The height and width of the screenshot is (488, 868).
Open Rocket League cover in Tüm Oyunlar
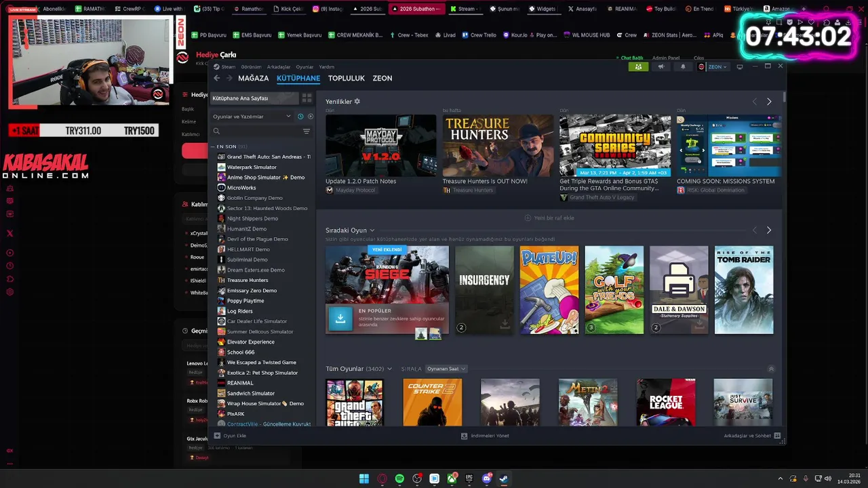click(665, 403)
